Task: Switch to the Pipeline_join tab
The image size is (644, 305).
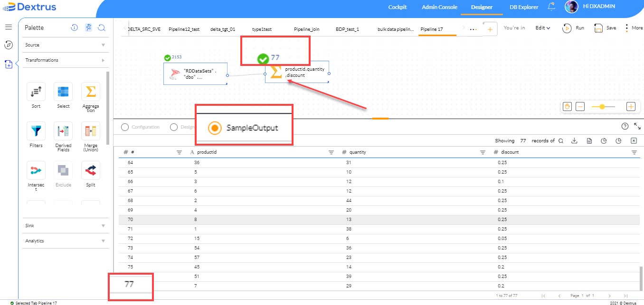Action: tap(307, 29)
